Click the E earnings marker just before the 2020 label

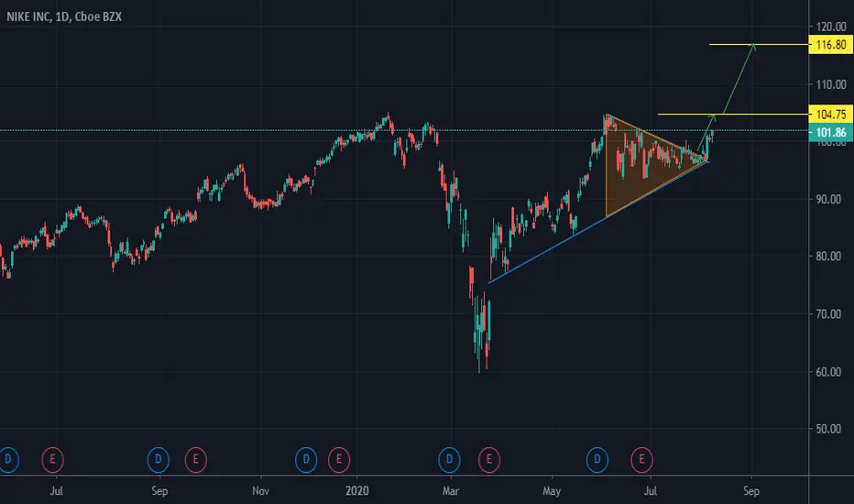click(x=339, y=460)
